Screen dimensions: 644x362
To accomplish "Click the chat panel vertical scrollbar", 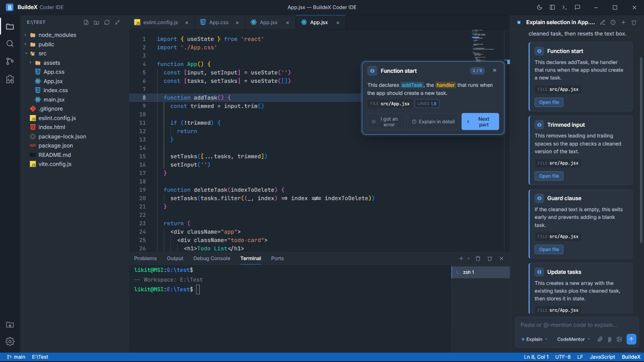I will pyautogui.click(x=641, y=150).
